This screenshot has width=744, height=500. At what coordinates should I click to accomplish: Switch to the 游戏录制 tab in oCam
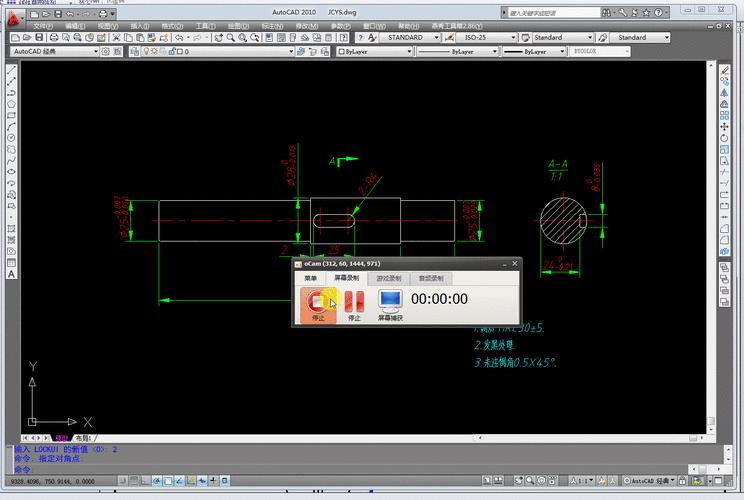click(x=389, y=277)
